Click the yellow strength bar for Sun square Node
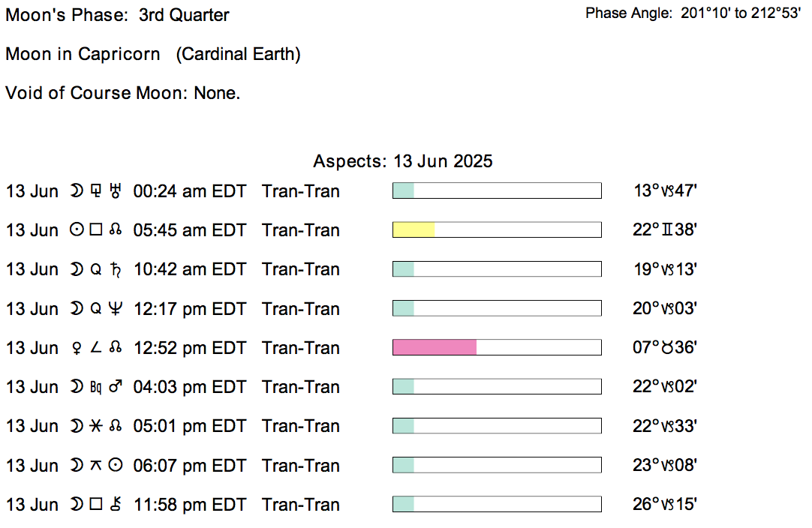 414,230
